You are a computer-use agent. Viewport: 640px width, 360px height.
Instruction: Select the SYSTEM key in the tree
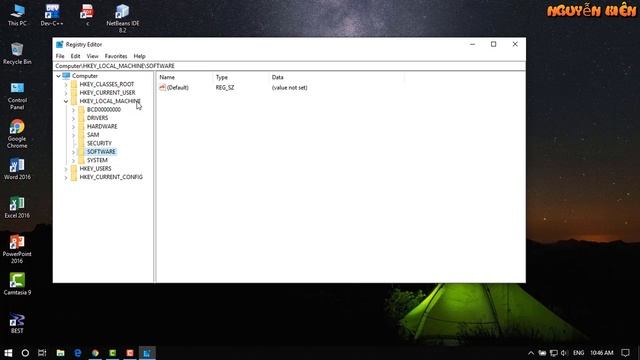97,160
